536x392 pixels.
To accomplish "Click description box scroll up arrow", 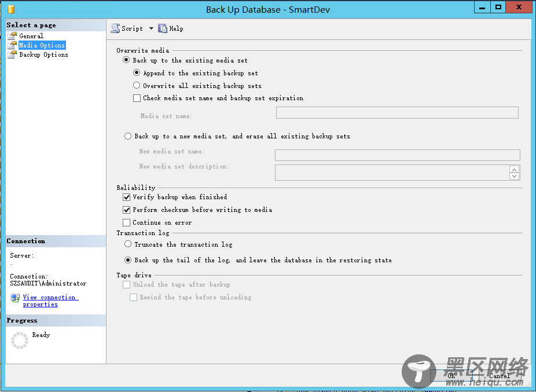I will pos(515,169).
